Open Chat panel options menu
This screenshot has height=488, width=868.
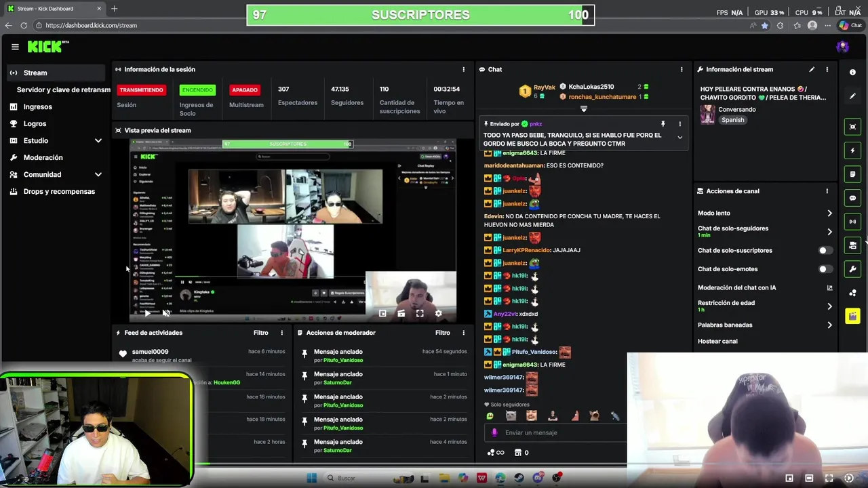click(x=682, y=69)
